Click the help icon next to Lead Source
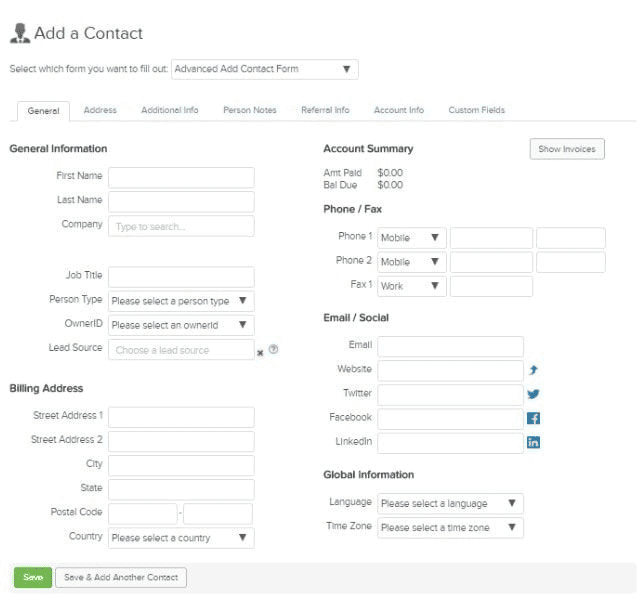642x603 pixels. point(273,350)
